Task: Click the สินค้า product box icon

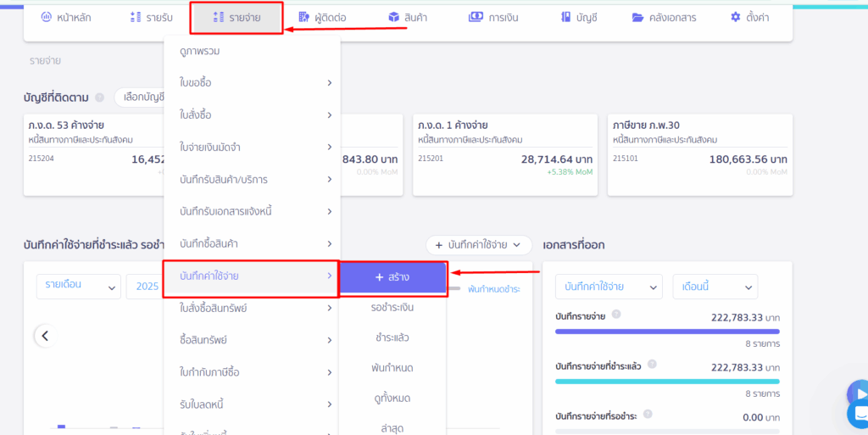Action: (x=393, y=17)
